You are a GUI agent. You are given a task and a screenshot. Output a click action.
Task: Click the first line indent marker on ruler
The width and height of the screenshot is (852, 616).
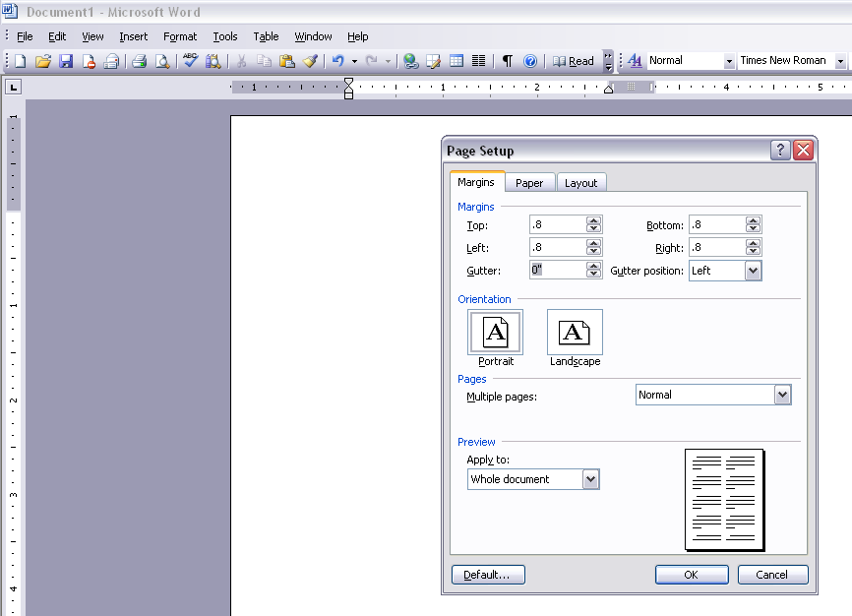point(349,82)
